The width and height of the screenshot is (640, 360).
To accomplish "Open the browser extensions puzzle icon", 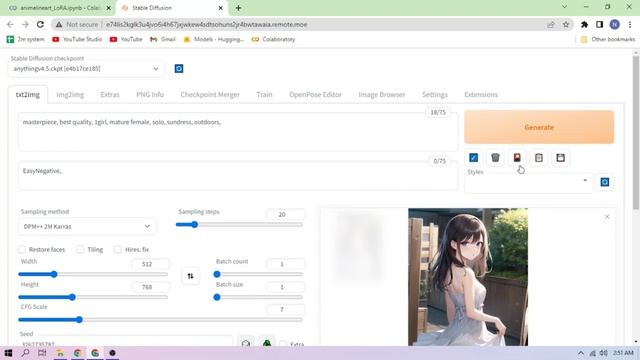I will pos(584,24).
